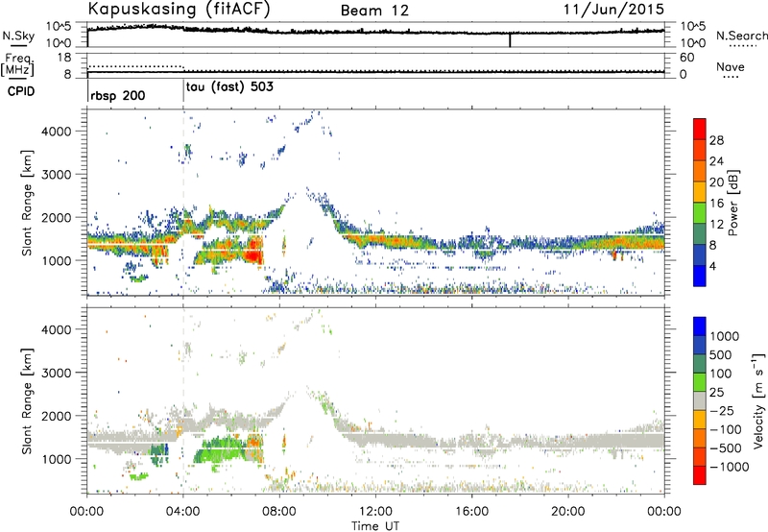Select the 'Beam 12' label
This screenshot has height=532, width=768.
pyautogui.click(x=374, y=11)
